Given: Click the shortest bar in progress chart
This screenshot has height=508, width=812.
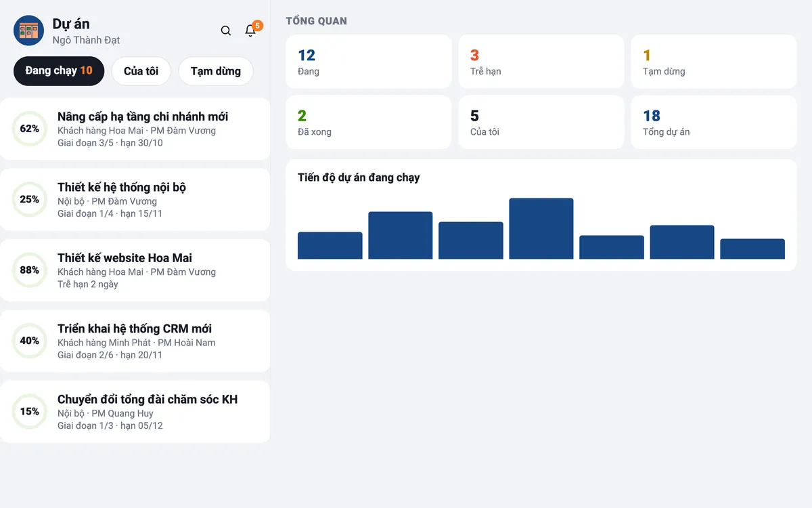Looking at the screenshot, I should coord(752,249).
